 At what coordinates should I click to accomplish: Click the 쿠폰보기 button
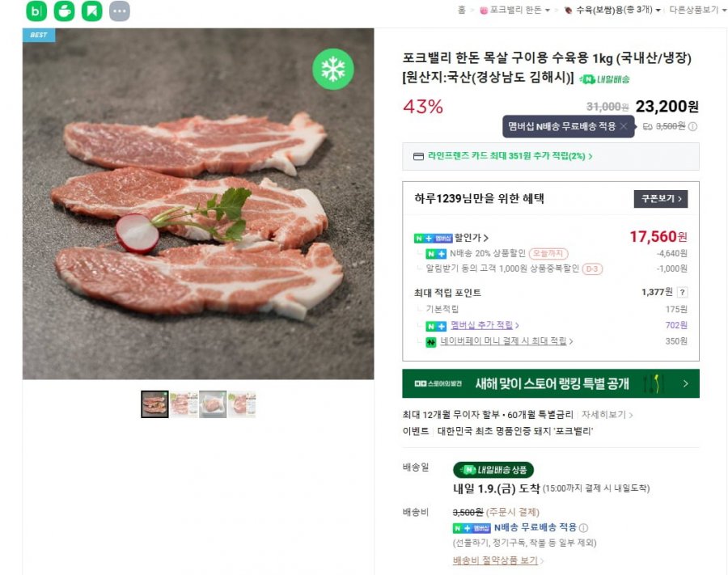[x=660, y=198]
